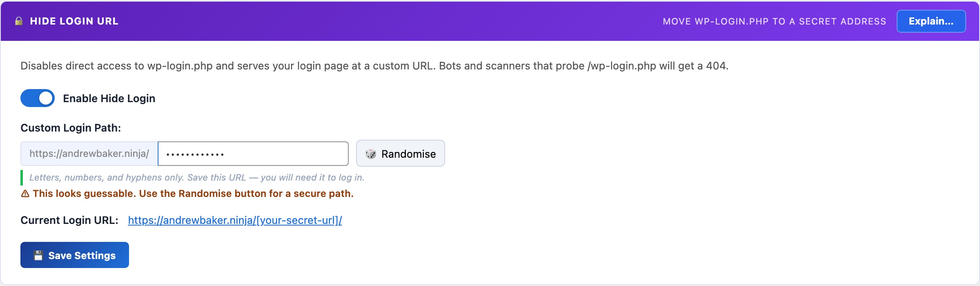
Task: Click the Custom Login Path label
Action: point(71,127)
